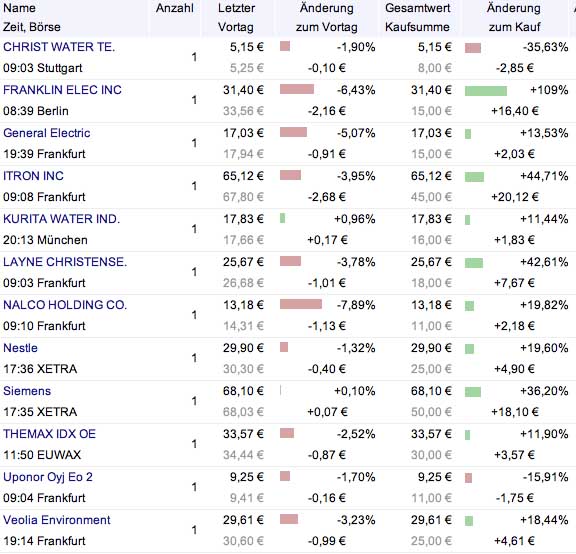
Task: Click NALCO HOLDING CO. link
Action: pyautogui.click(x=65, y=305)
